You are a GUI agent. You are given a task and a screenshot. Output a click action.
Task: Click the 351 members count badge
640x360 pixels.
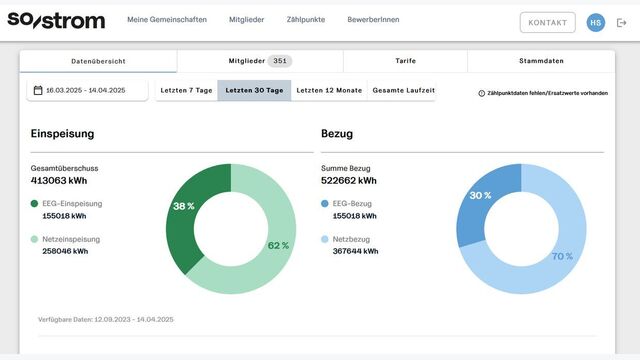(x=280, y=61)
